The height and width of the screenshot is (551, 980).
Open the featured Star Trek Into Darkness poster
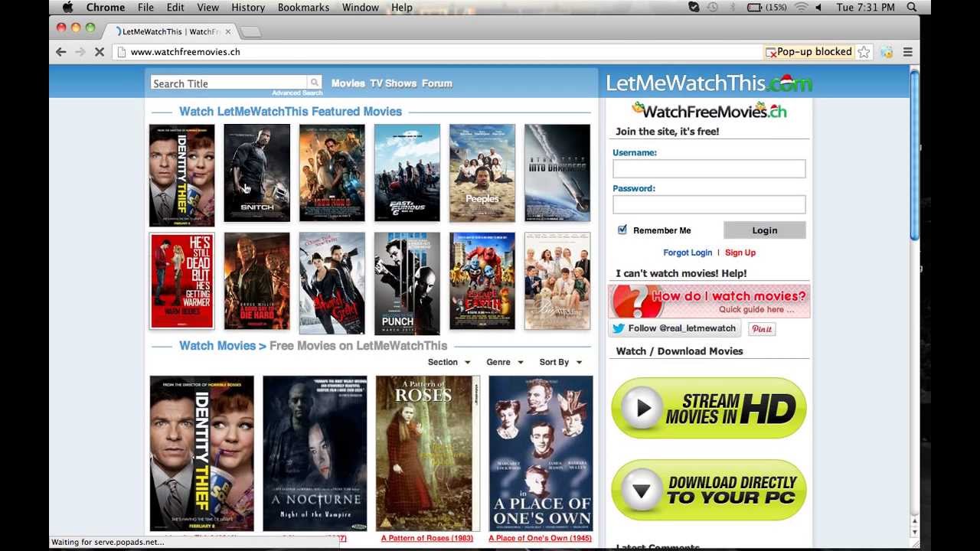point(557,174)
